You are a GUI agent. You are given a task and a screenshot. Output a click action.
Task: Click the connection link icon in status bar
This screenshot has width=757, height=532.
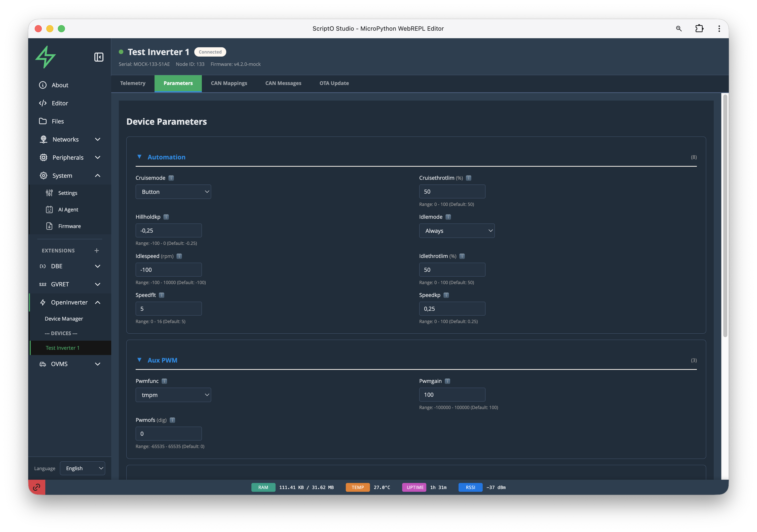point(36,487)
